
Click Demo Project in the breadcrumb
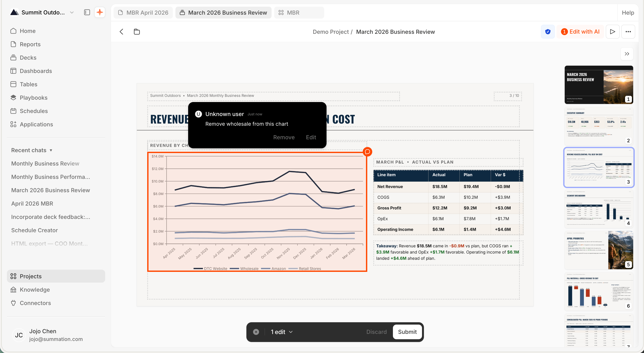point(330,32)
